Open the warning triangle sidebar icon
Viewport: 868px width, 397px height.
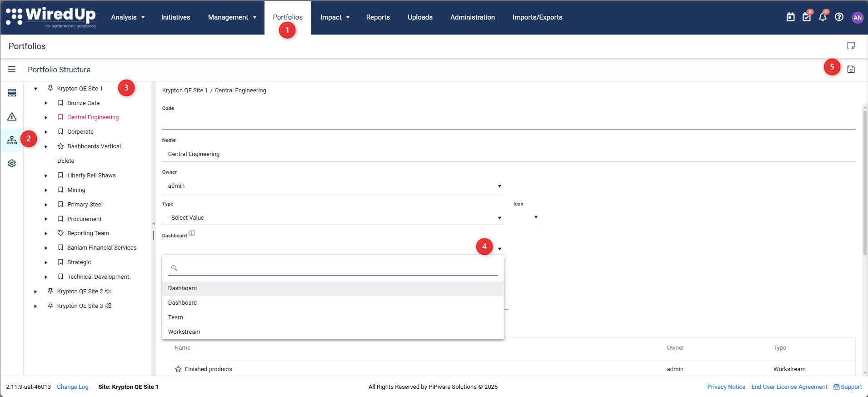coord(12,117)
